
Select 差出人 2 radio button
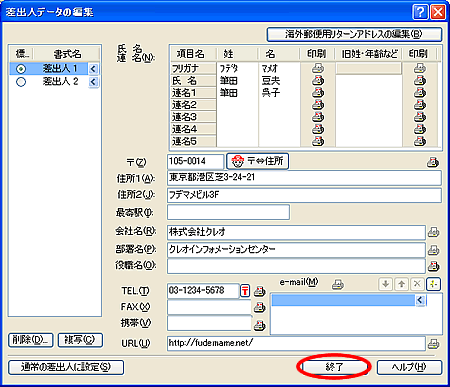point(21,82)
